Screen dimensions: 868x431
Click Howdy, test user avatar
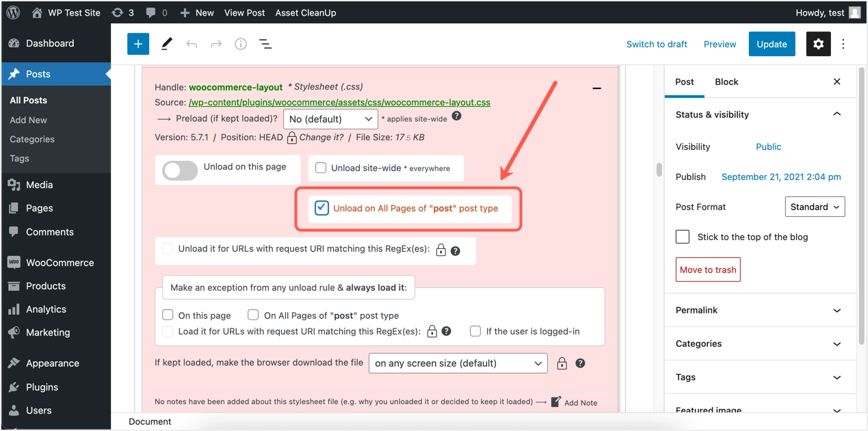855,12
